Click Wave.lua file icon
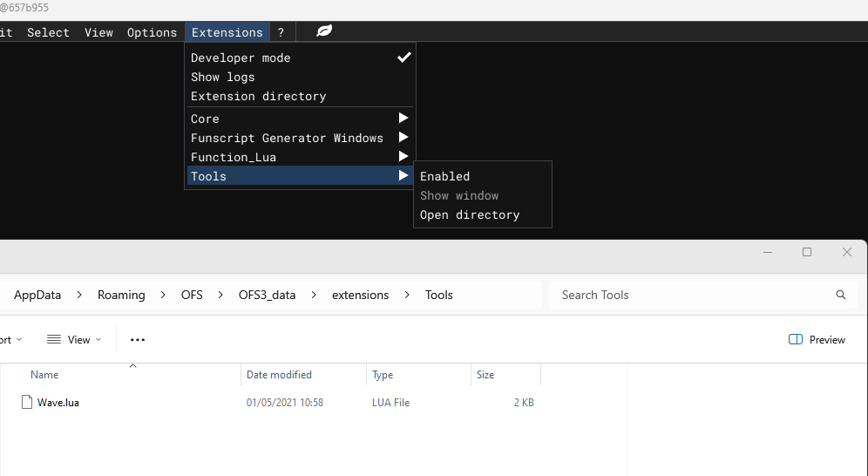This screenshot has width=868, height=476. click(x=26, y=402)
